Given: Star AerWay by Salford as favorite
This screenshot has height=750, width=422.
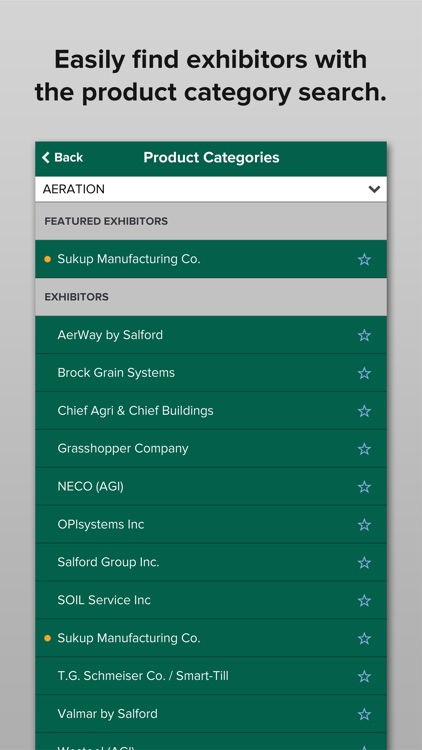Looking at the screenshot, I should 364,335.
